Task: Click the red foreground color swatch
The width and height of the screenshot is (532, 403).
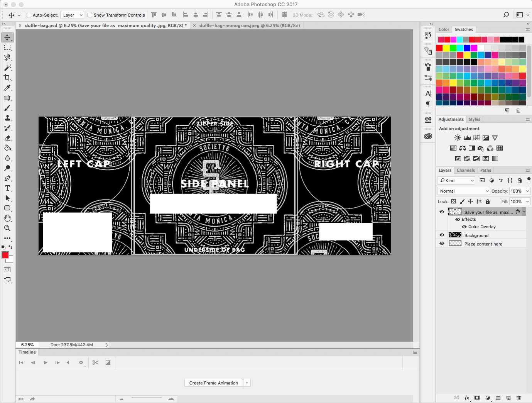Action: pos(5,255)
